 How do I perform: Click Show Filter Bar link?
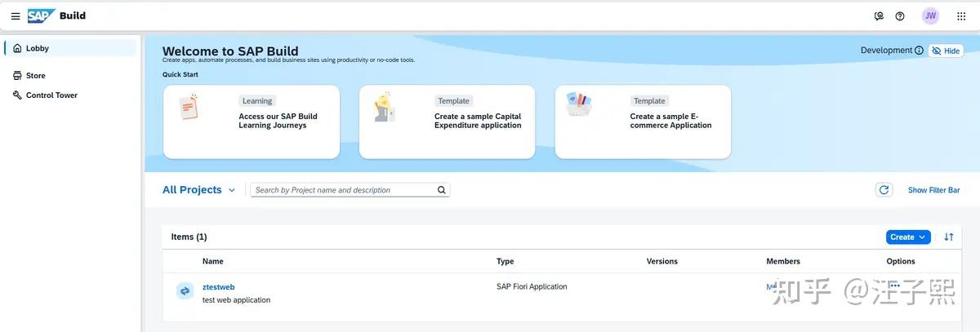(934, 190)
